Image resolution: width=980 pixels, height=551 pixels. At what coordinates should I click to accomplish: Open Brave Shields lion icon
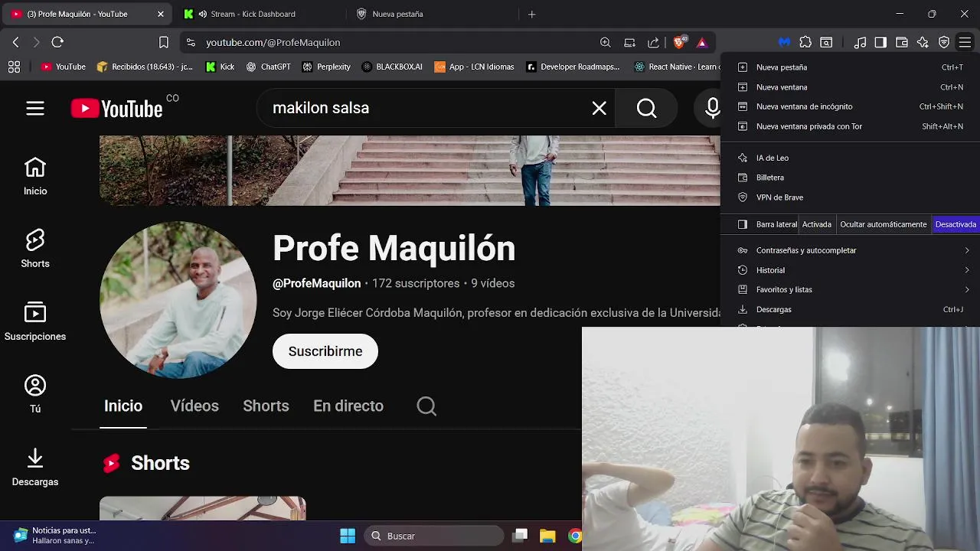(680, 42)
